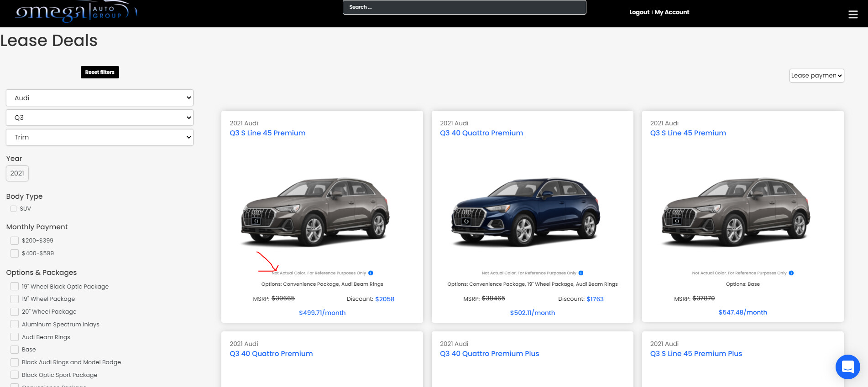Click the Monthly Payment heading
Image resolution: width=868 pixels, height=387 pixels.
tap(37, 227)
